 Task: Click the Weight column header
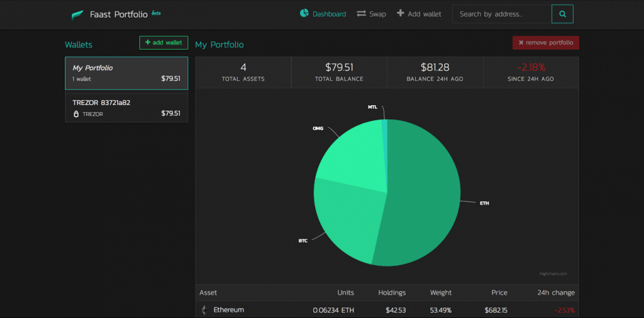click(441, 292)
